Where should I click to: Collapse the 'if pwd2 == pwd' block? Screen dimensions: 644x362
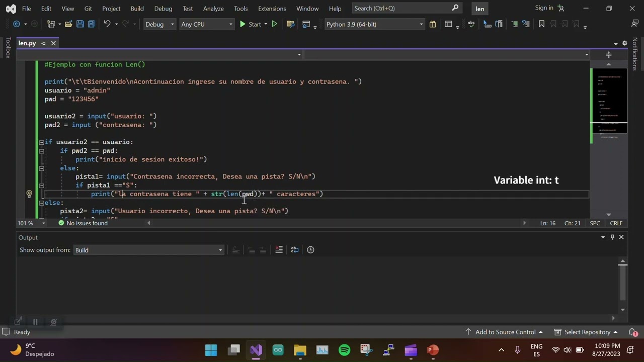click(x=42, y=151)
